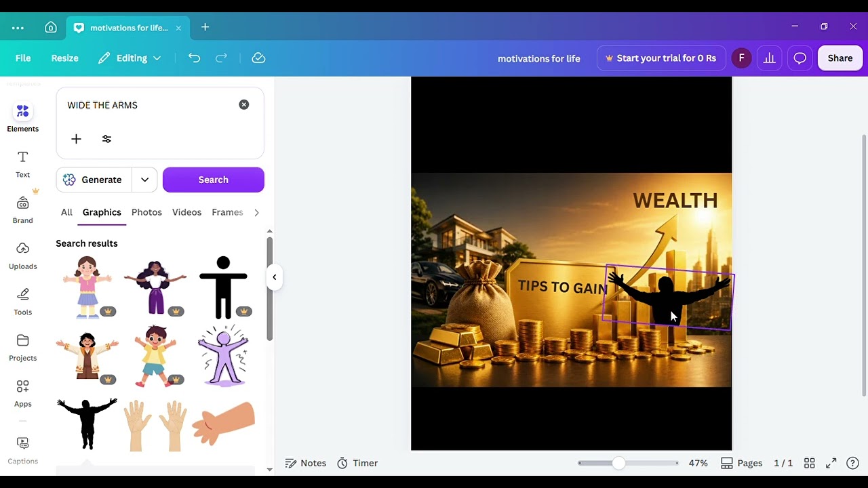Viewport: 868px width, 488px height.
Task: Open the Projects panel
Action: [22, 348]
